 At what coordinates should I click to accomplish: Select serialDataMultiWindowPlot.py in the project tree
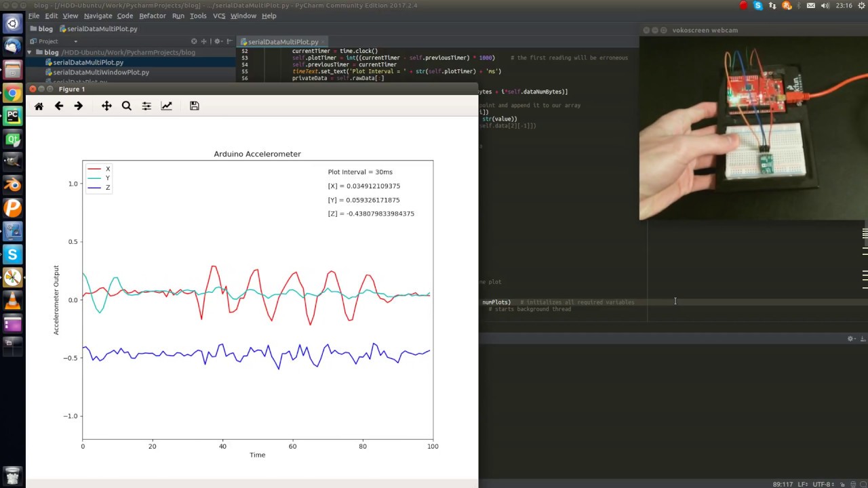pos(101,73)
